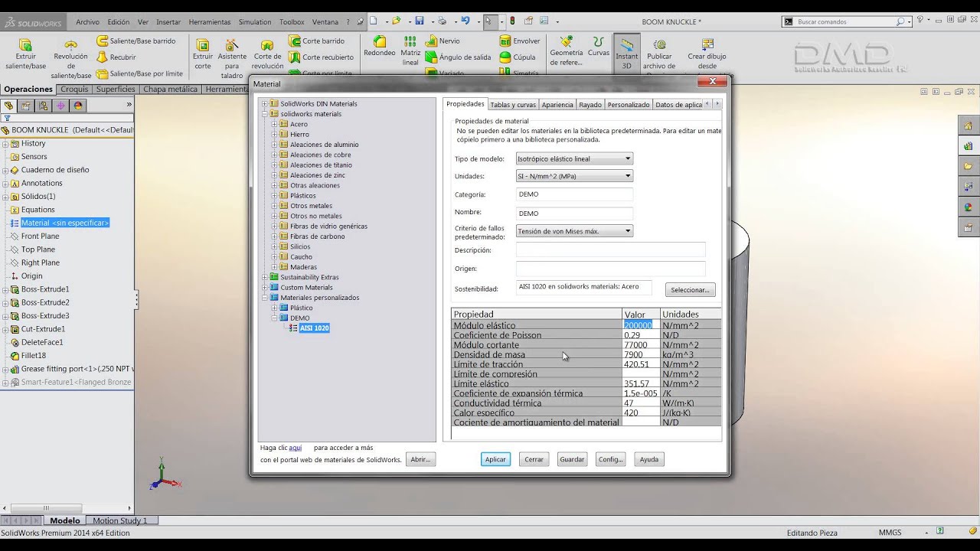Open the Tipo de modelo dropdown
The width and height of the screenshot is (980, 551).
[574, 159]
